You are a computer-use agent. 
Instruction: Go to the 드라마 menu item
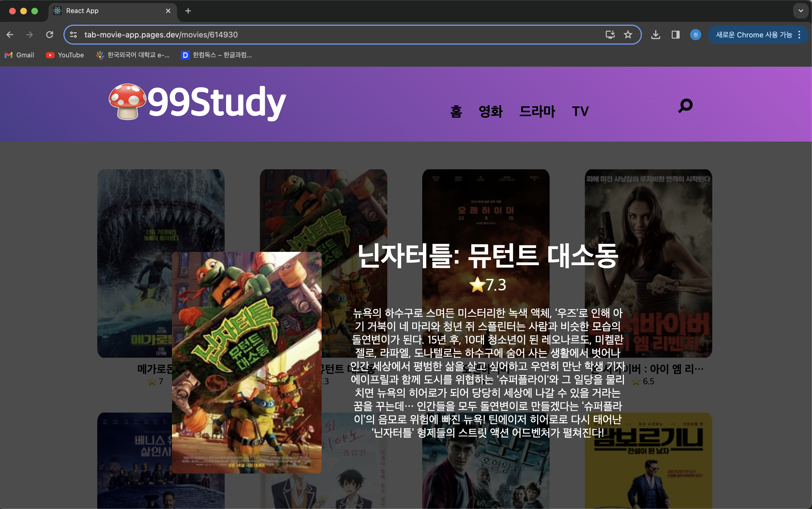pyautogui.click(x=537, y=111)
